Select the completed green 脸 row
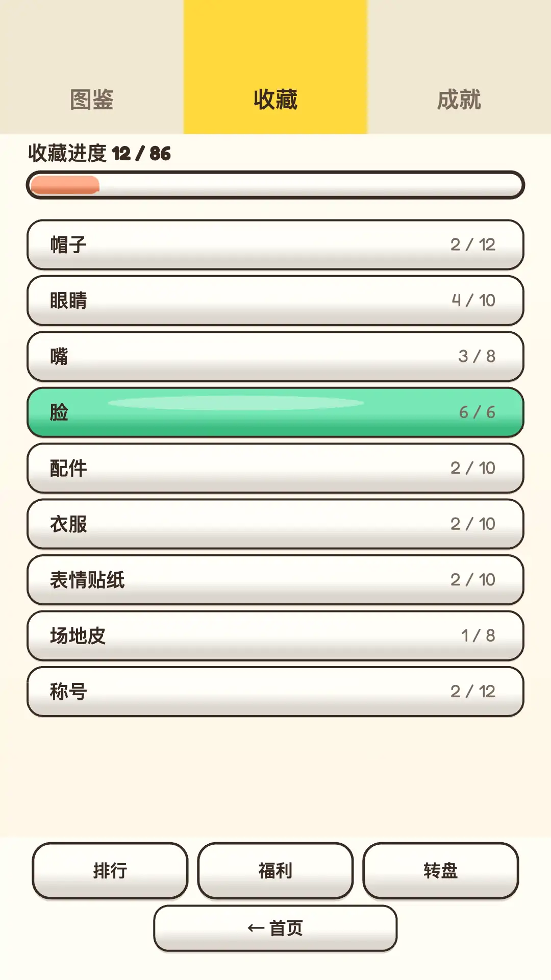 pyautogui.click(x=275, y=412)
